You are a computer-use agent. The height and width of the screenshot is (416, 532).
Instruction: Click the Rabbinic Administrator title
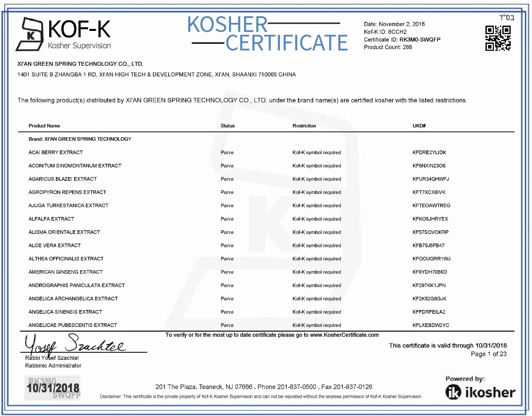point(53,365)
